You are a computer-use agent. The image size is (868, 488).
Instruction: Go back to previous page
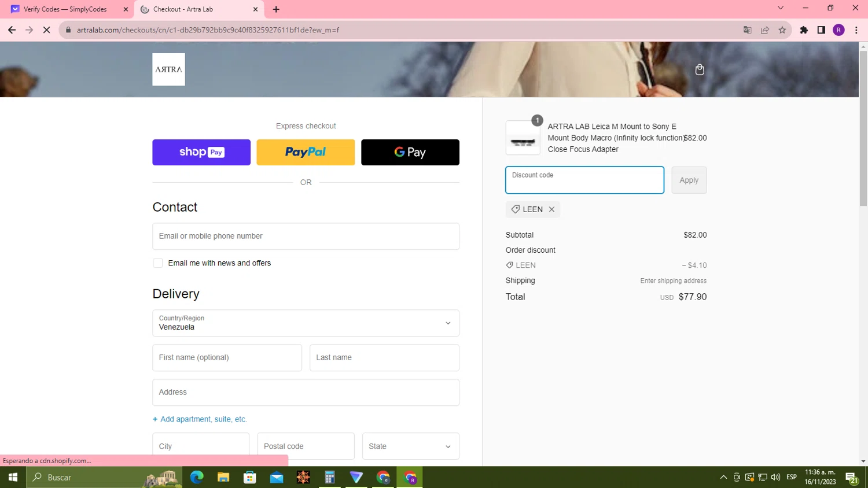coord(12,30)
